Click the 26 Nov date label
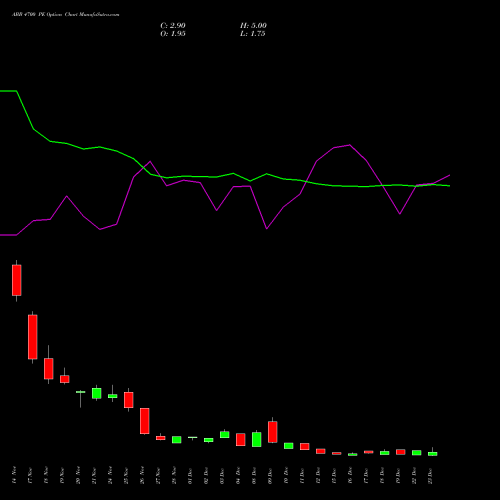500x500 pixels. pos(142,475)
